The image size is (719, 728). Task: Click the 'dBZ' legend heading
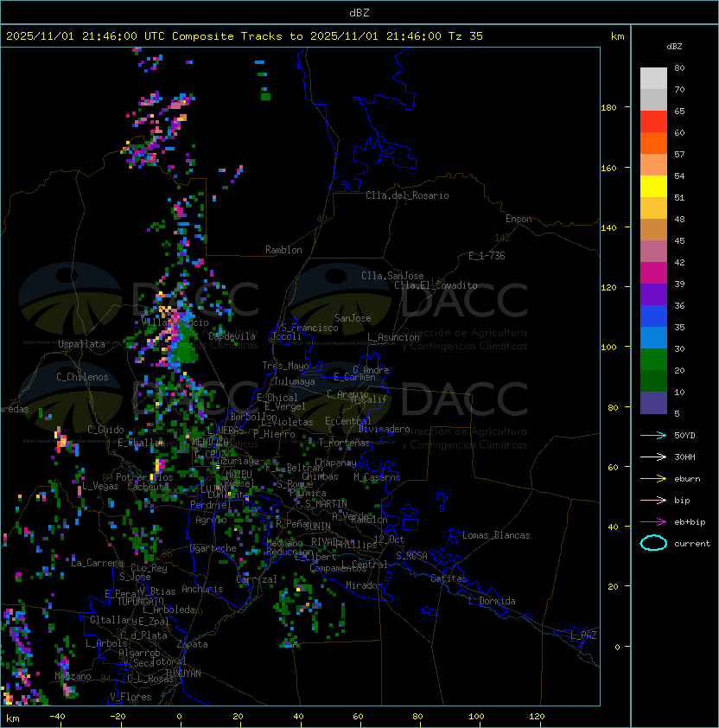[674, 47]
